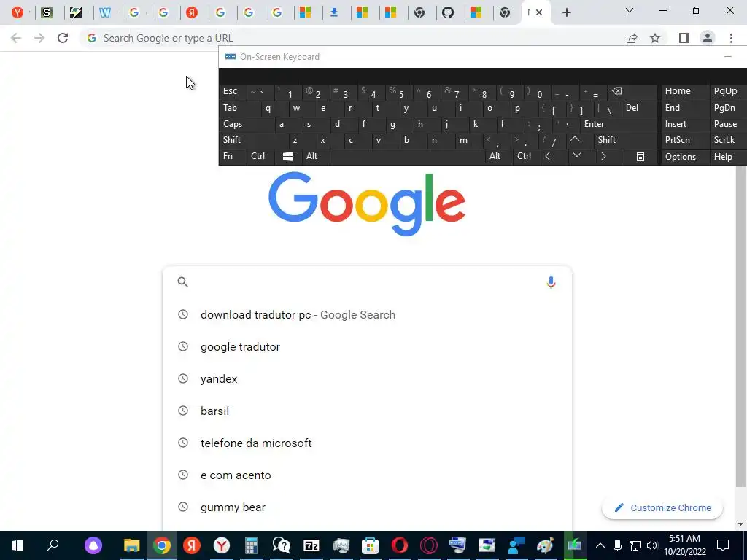Open the GitHub tab in the tab strip
747x560 pixels.
tap(448, 12)
